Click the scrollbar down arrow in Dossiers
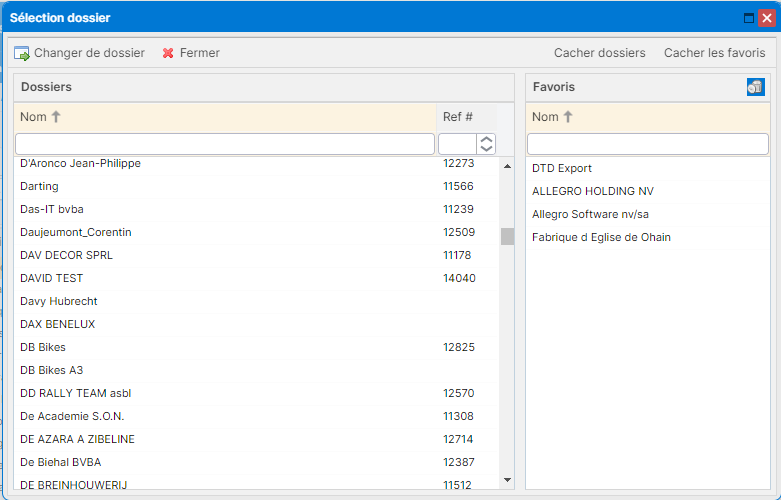This screenshot has height=500, width=781. tap(508, 480)
